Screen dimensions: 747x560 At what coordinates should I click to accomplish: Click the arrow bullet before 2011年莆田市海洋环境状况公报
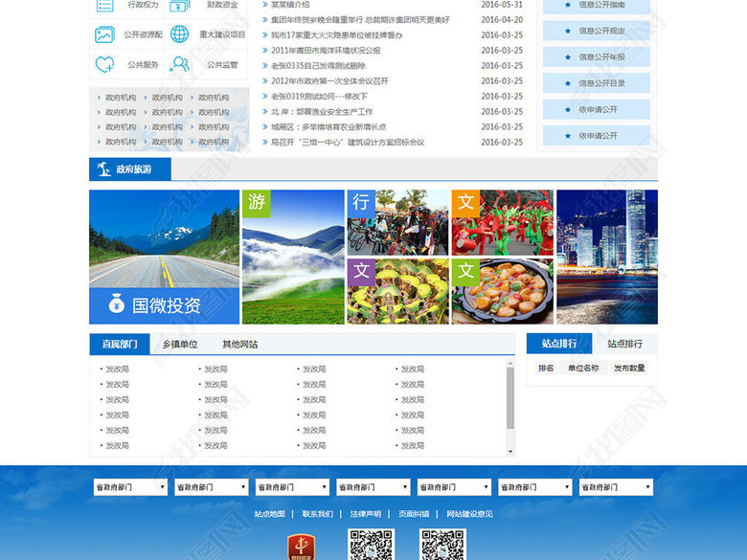(265, 50)
